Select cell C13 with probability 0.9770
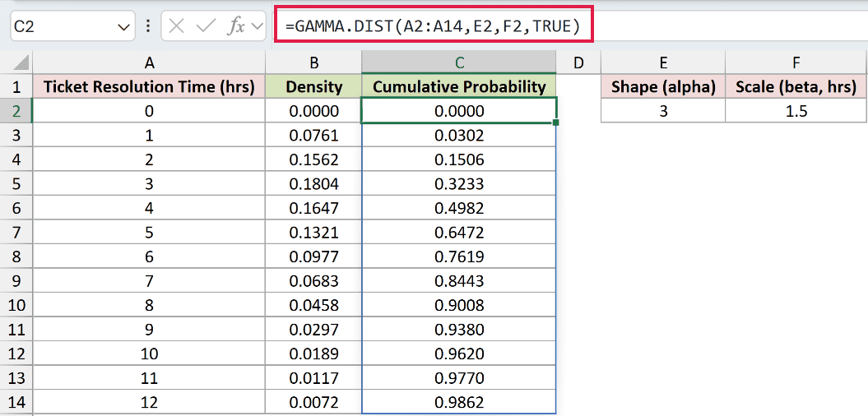The width and height of the screenshot is (868, 416). (459, 378)
